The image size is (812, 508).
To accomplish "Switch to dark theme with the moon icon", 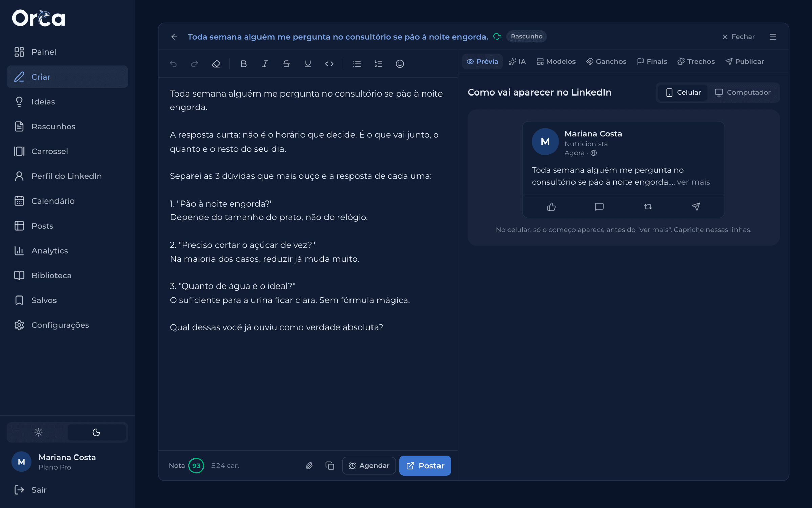I will pyautogui.click(x=96, y=432).
